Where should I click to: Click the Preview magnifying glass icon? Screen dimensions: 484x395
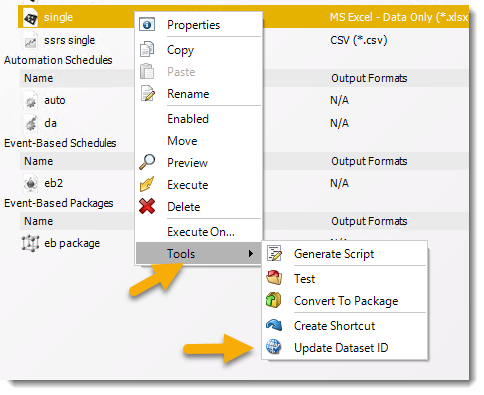pos(147,162)
